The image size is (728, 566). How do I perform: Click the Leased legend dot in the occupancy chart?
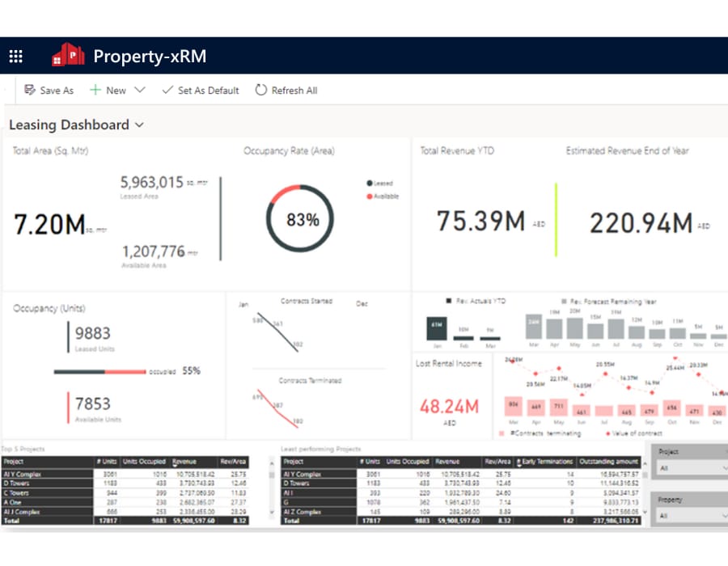coord(370,184)
